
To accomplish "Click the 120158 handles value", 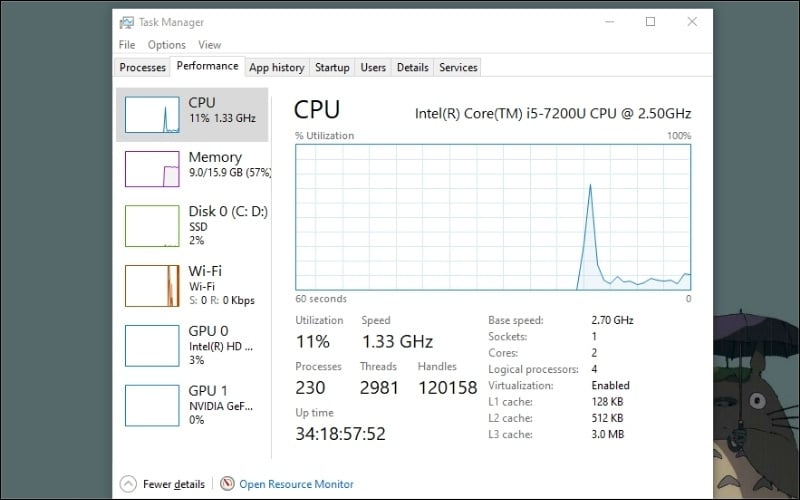I will [x=447, y=388].
